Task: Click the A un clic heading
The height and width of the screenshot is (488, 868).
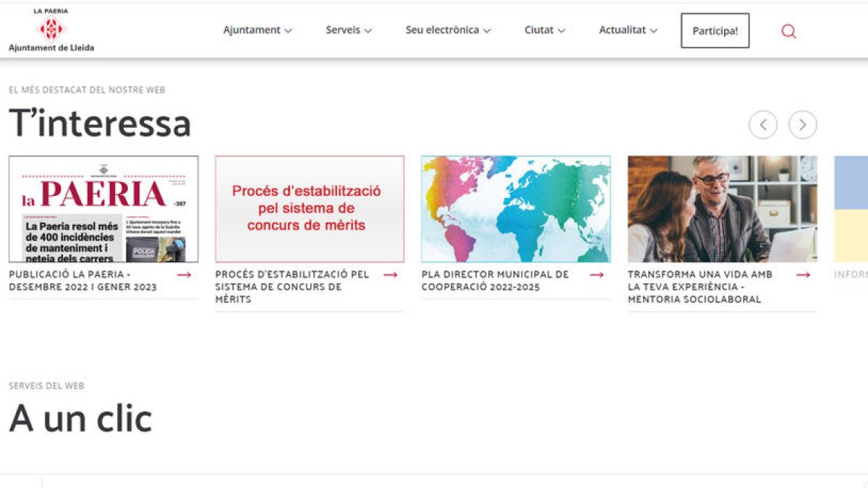Action: tap(80, 418)
